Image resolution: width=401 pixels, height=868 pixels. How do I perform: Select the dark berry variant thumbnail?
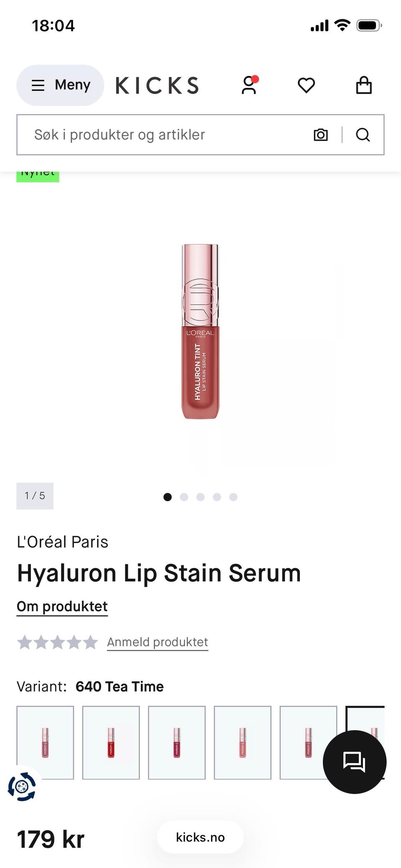177,742
